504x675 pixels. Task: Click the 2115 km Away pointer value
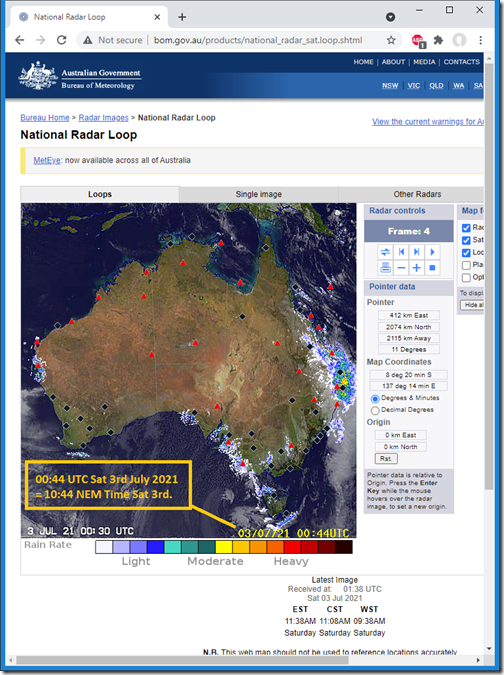pos(408,338)
